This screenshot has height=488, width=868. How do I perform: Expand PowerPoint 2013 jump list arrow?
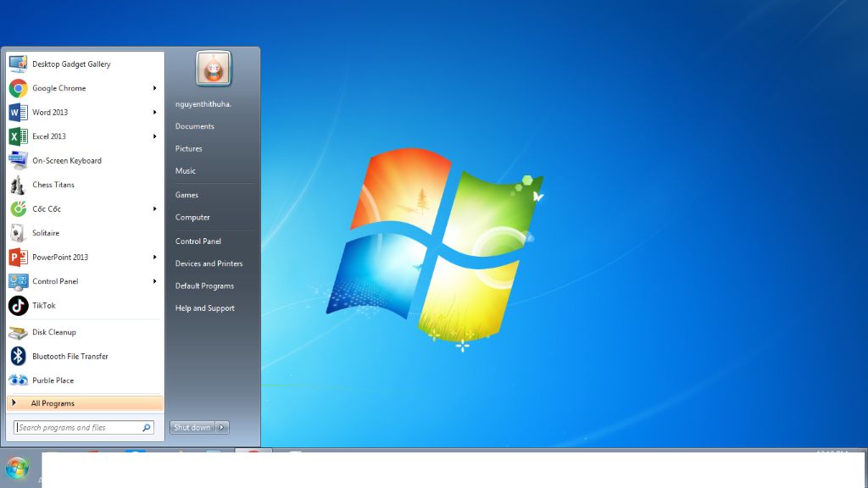pyautogui.click(x=155, y=258)
